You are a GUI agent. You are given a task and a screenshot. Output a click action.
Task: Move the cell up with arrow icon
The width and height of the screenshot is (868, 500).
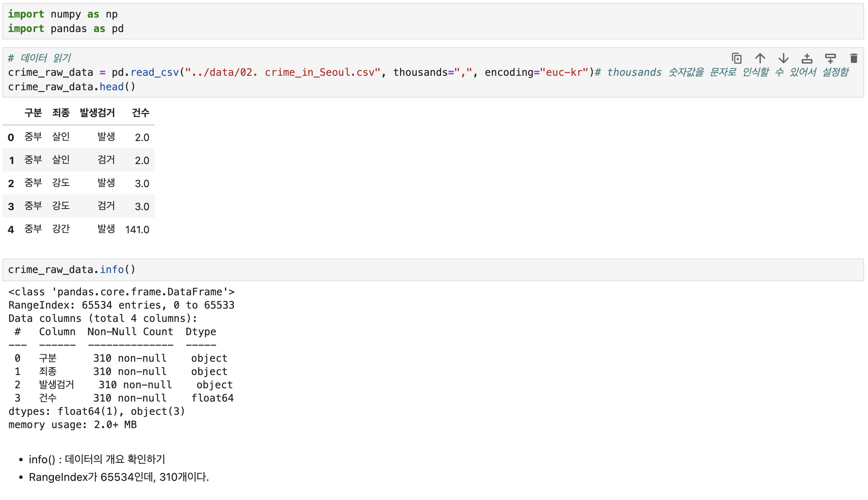760,59
